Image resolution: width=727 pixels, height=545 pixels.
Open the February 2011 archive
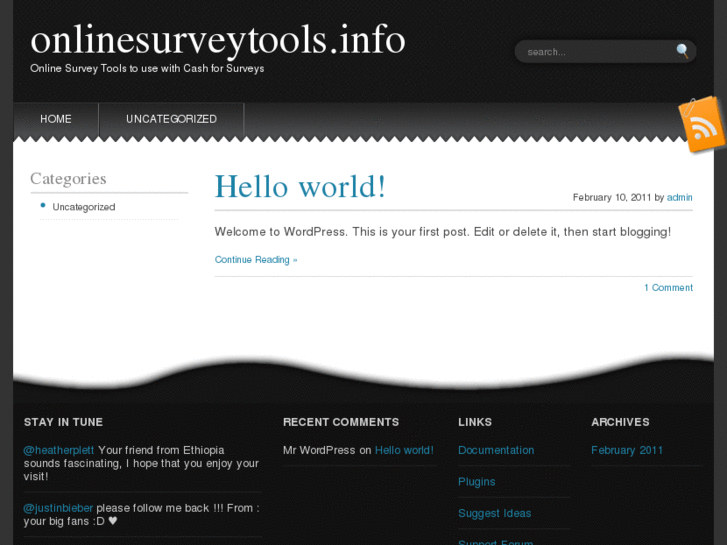tap(627, 450)
